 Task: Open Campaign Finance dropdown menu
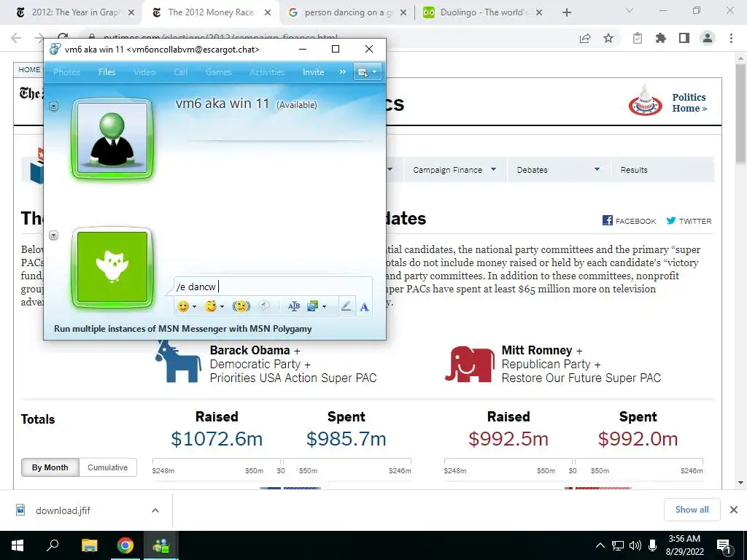[x=454, y=170]
